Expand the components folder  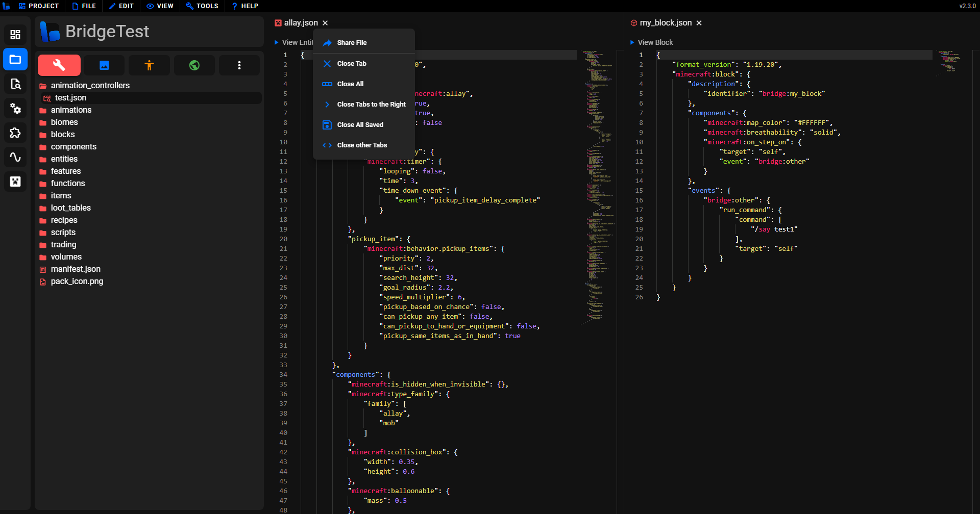[x=73, y=147]
